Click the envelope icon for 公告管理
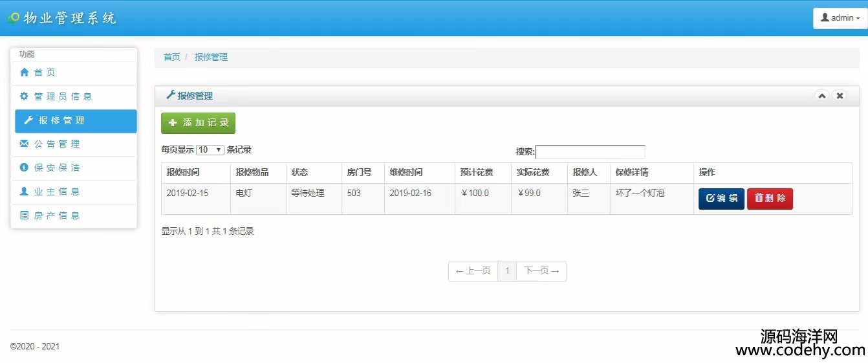The image size is (868, 363). pos(25,144)
